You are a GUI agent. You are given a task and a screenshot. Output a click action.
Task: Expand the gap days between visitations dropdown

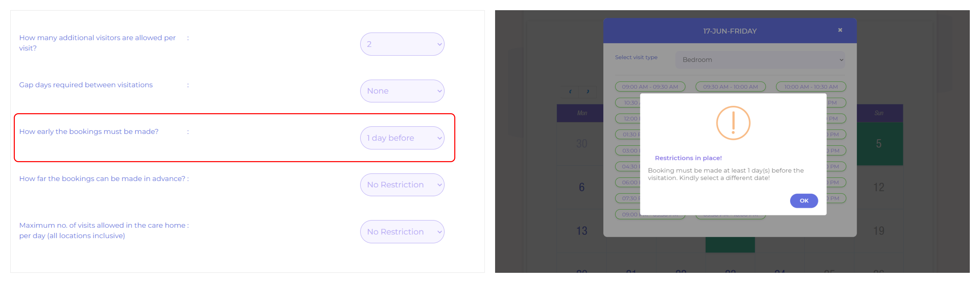[402, 91]
